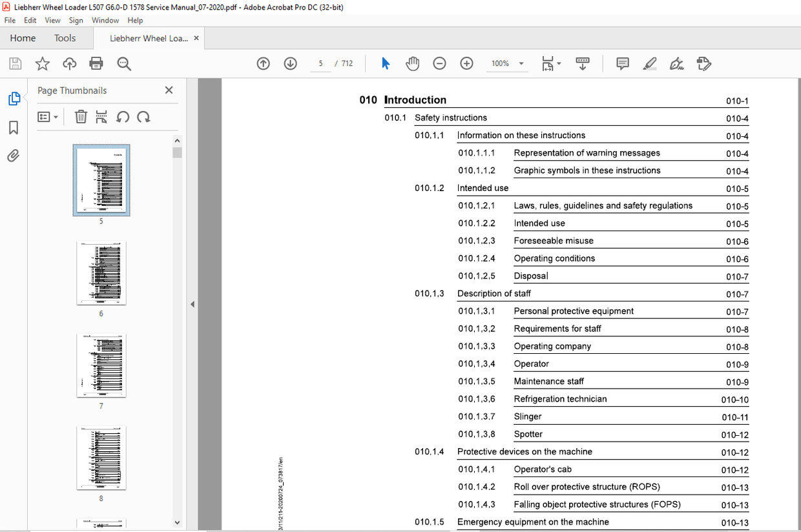Activate the Selection tool
801x532 pixels.
[386, 63]
